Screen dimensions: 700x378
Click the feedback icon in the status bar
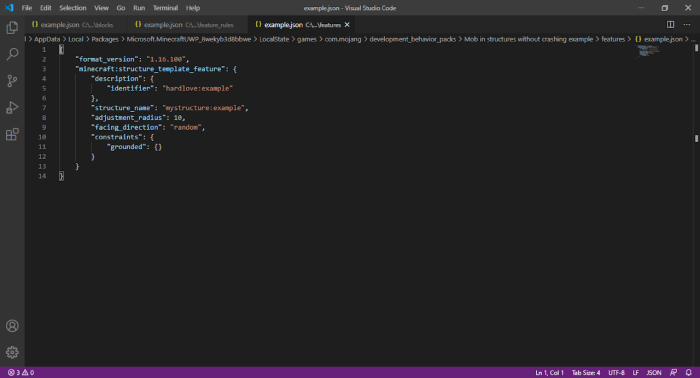click(673, 372)
